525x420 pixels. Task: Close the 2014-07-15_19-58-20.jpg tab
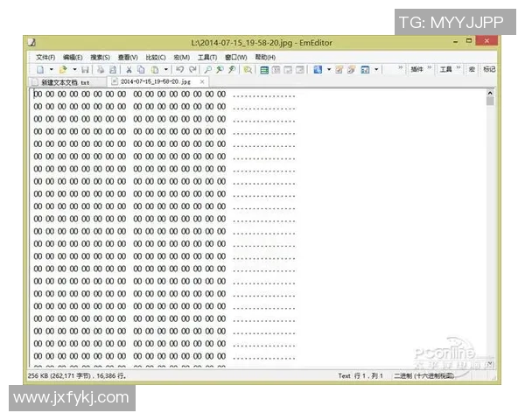pyautogui.click(x=202, y=81)
